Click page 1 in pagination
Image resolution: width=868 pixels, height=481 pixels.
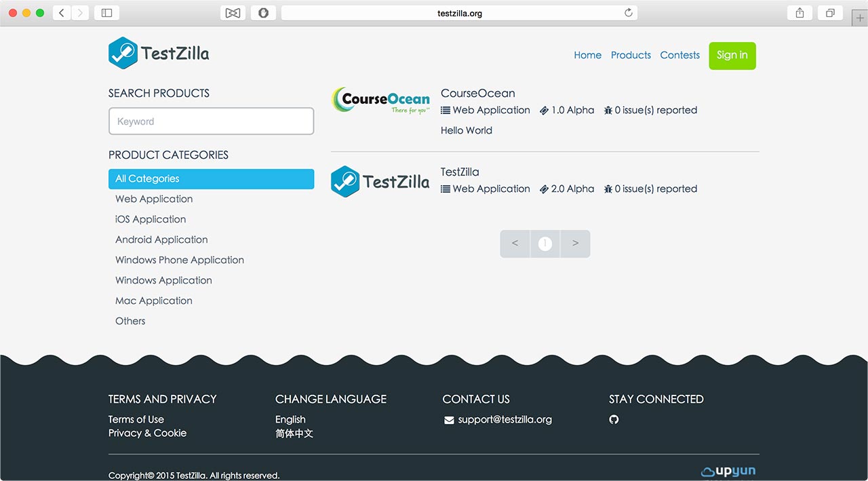(545, 244)
